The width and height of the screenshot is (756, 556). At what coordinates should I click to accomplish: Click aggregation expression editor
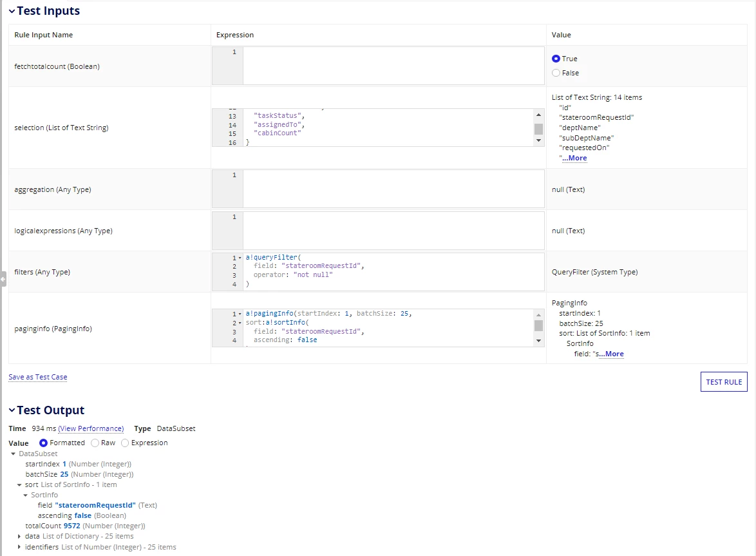coord(393,189)
